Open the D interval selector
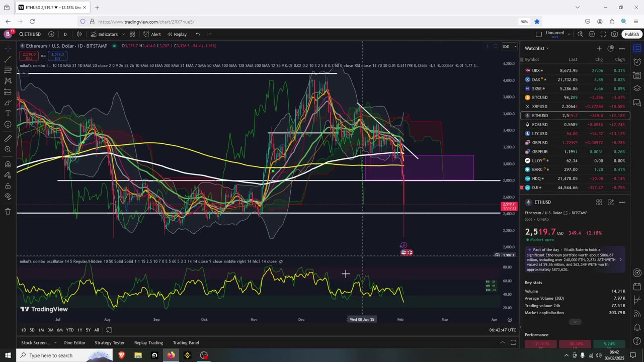Image resolution: width=644 pixels, height=362 pixels. click(x=65, y=34)
